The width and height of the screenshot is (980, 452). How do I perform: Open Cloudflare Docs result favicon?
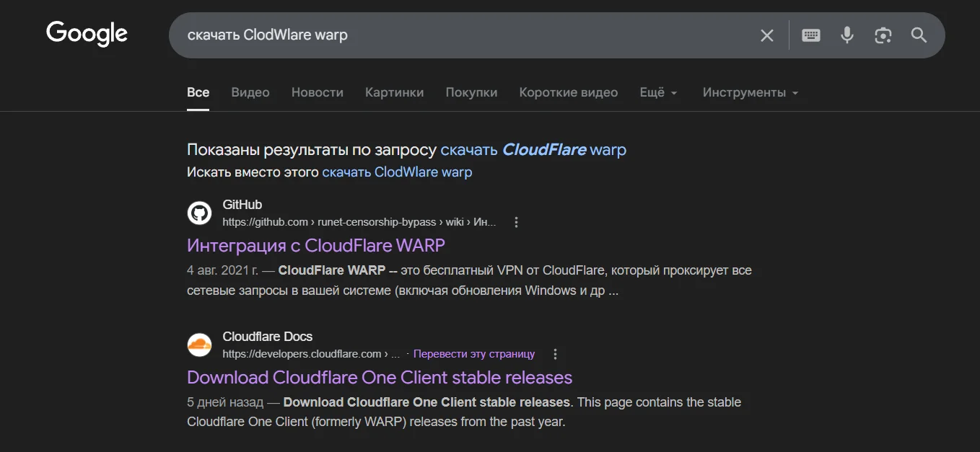coord(199,345)
